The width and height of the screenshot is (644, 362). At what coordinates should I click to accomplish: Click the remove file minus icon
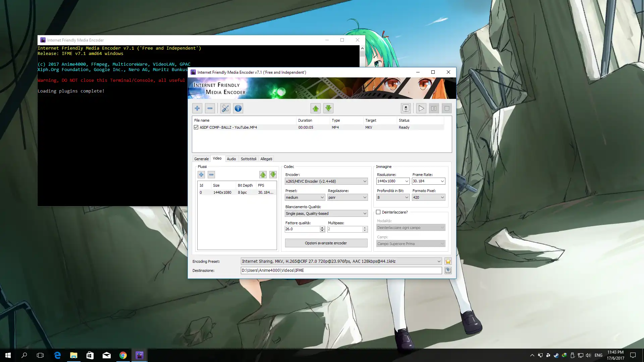tap(210, 108)
